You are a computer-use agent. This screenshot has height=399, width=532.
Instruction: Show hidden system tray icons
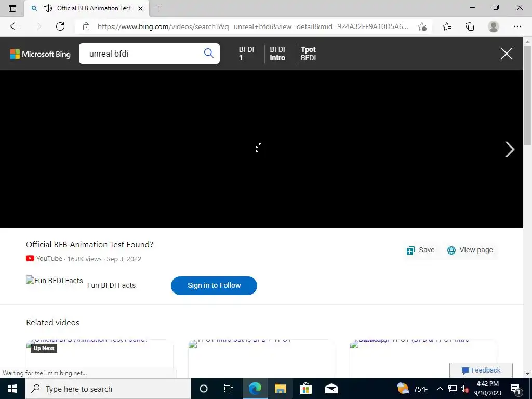[440, 389]
